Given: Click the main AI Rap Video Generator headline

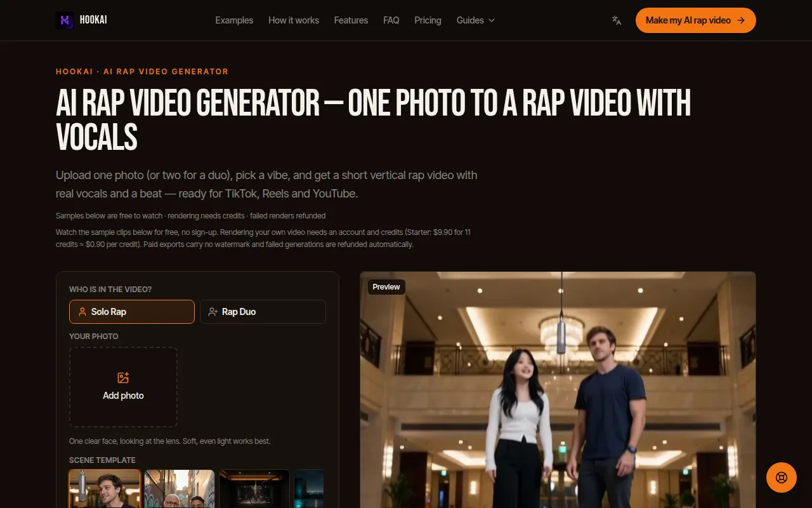Looking at the screenshot, I should (373, 121).
